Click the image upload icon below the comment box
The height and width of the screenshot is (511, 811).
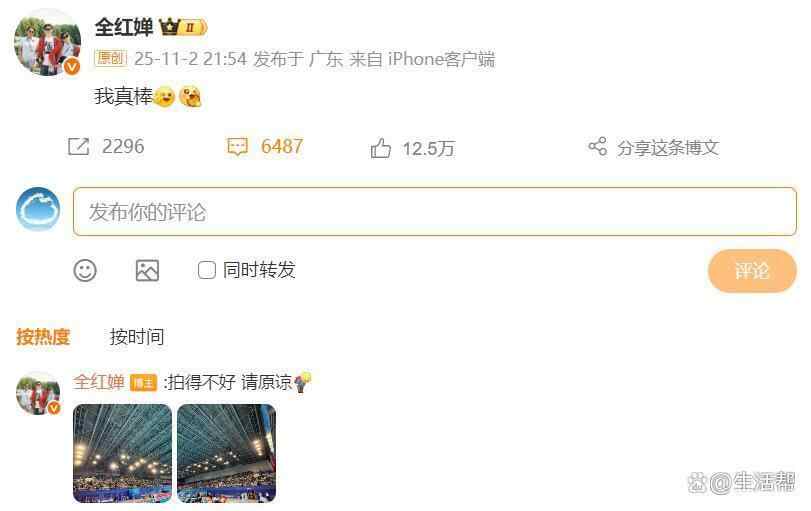pos(147,270)
